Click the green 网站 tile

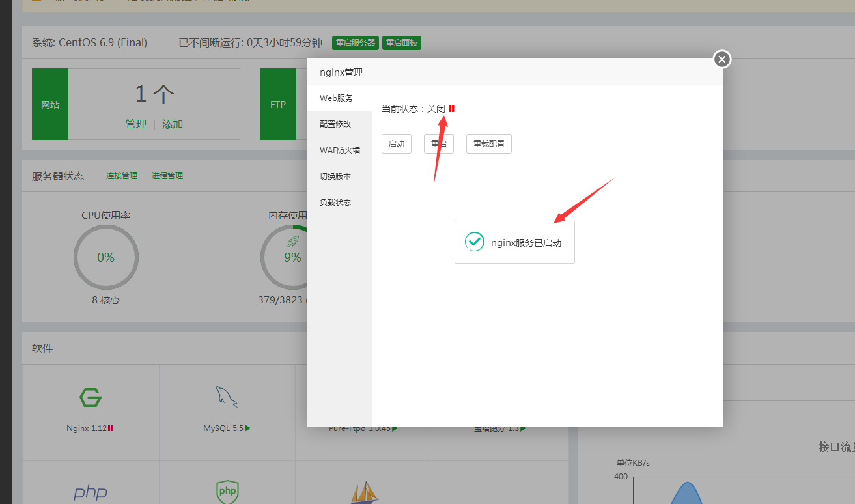tap(50, 104)
